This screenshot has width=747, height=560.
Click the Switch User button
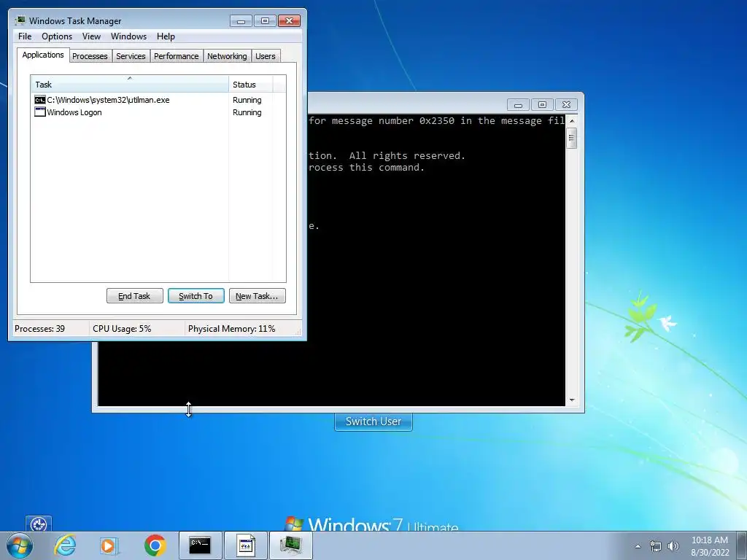coord(373,421)
